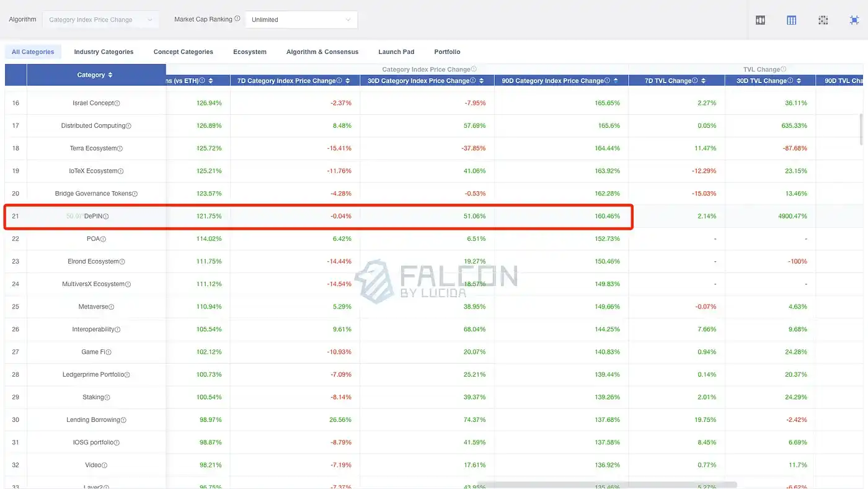Click info icon beside Market Cap Ranking
This screenshot has height=489, width=868.
pyautogui.click(x=237, y=19)
